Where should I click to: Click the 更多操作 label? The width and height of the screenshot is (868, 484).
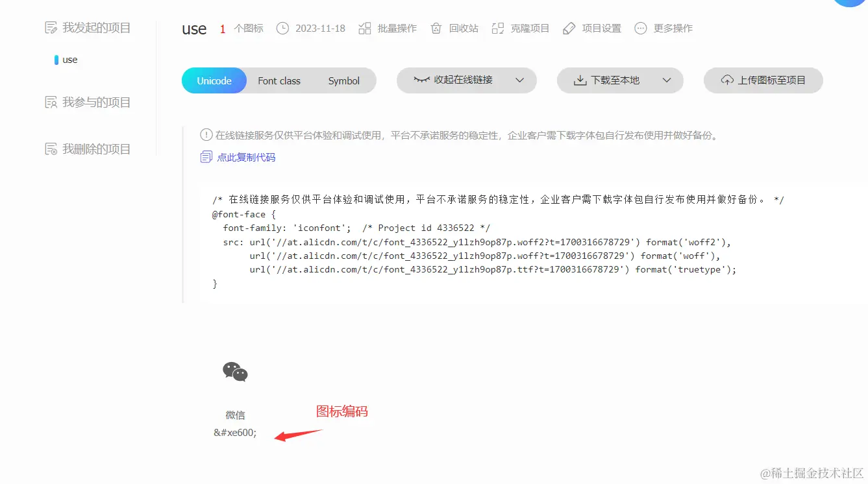coord(673,29)
